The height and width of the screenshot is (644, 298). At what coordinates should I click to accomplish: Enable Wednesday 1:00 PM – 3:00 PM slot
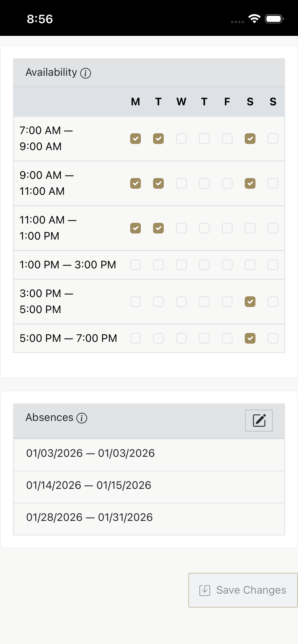(181, 265)
